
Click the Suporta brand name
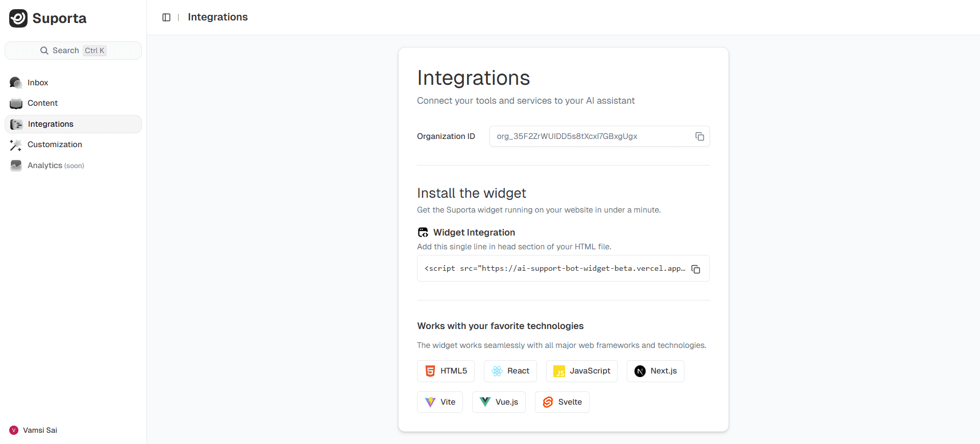point(59,18)
